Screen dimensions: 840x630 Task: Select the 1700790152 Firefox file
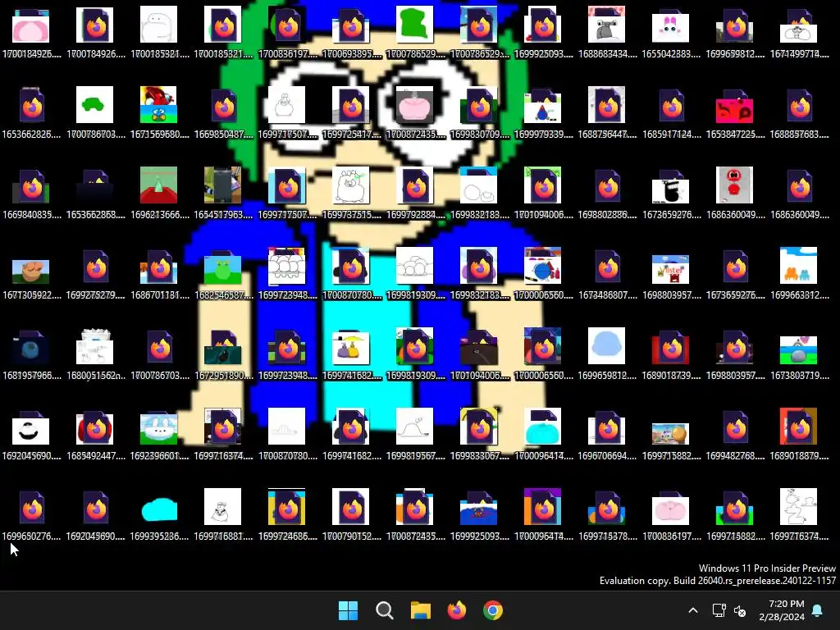[350, 507]
